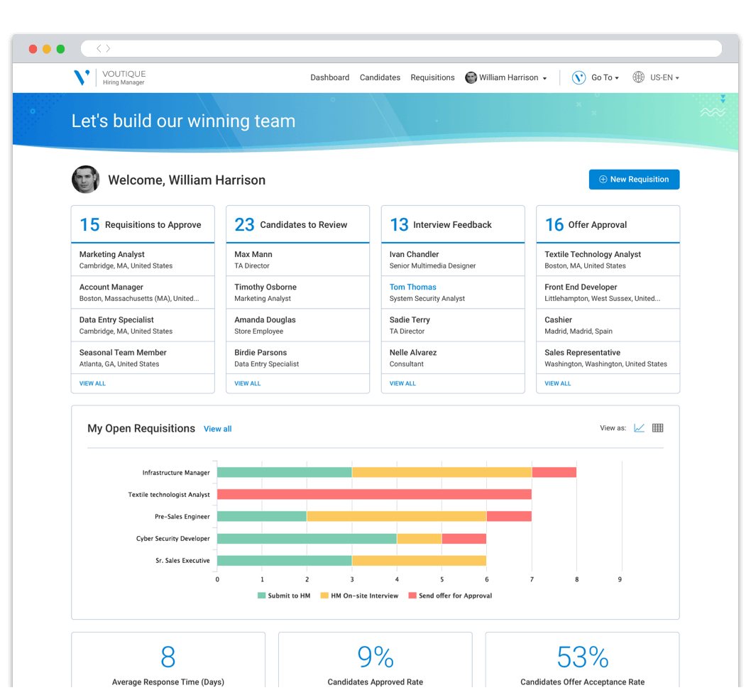
Task: Expand the US-EN language dropdown
Action: 660,77
